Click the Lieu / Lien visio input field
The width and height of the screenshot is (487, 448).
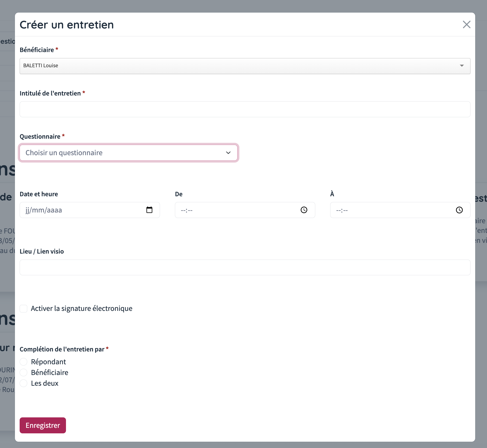pyautogui.click(x=245, y=267)
